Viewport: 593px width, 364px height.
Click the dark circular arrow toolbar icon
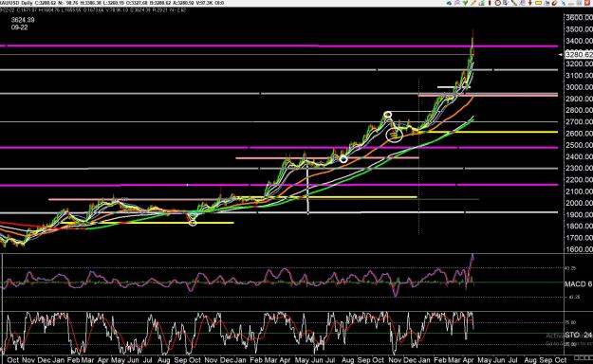coord(555,3)
